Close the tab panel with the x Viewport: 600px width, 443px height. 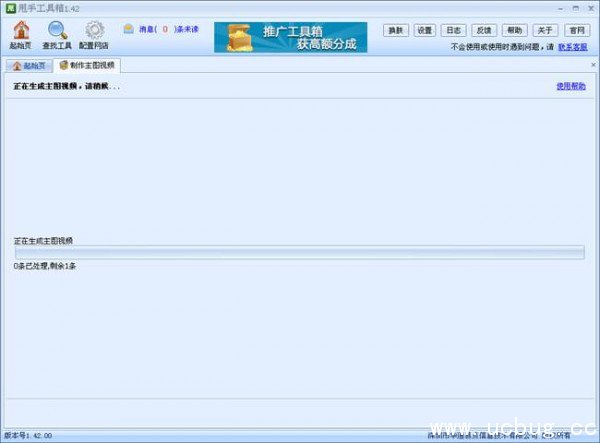click(592, 65)
